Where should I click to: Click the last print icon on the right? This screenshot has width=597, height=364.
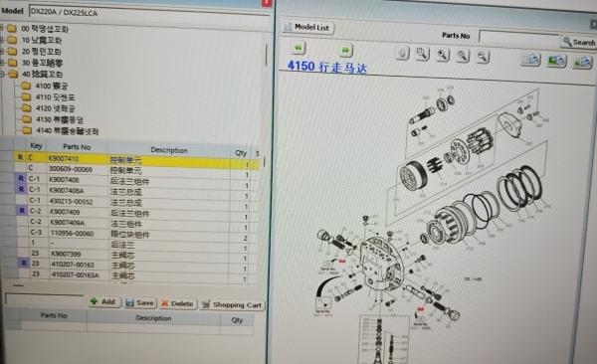[582, 62]
